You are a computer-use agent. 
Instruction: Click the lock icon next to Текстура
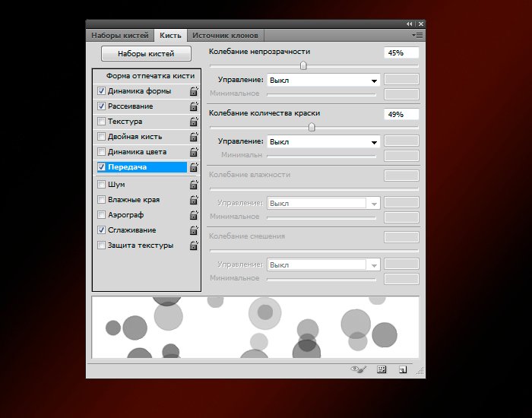pyautogui.click(x=193, y=122)
